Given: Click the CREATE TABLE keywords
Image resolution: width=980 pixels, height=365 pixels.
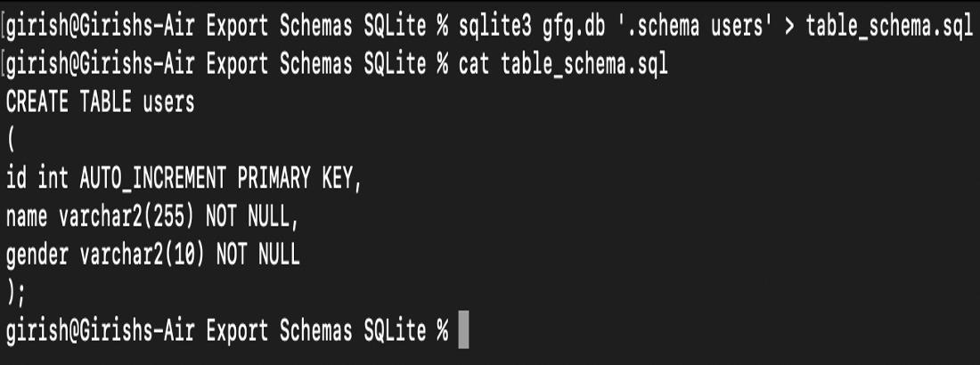Looking at the screenshot, I should pyautogui.click(x=69, y=103).
